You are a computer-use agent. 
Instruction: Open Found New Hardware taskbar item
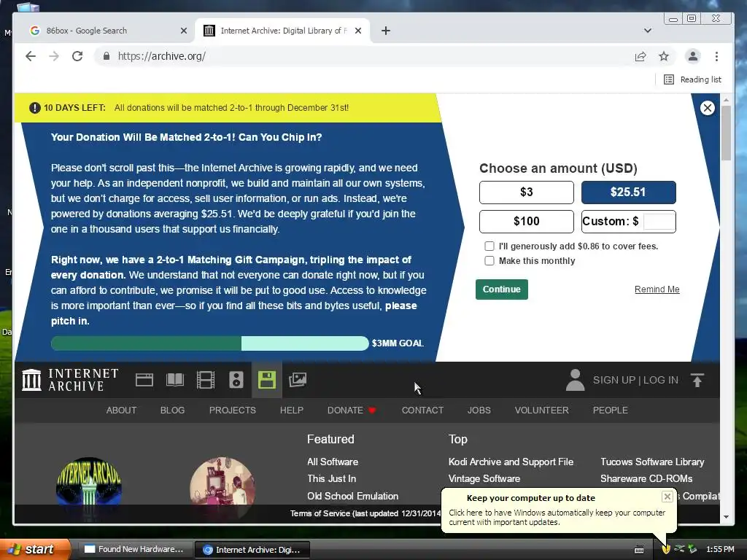click(135, 550)
